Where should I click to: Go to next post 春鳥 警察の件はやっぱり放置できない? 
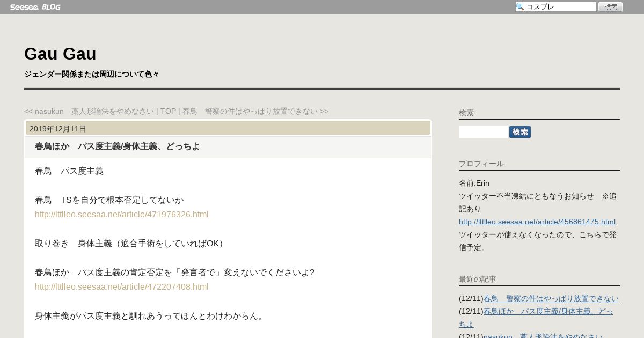pos(255,111)
